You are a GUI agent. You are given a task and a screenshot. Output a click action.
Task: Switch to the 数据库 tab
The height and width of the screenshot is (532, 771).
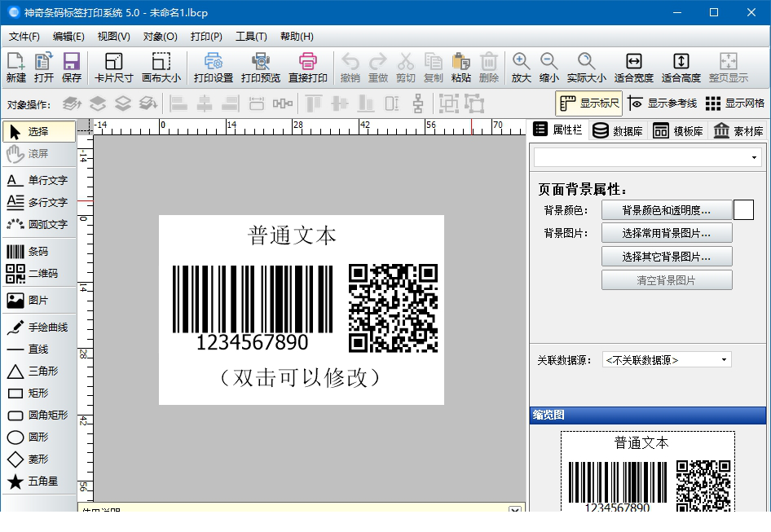click(x=618, y=130)
